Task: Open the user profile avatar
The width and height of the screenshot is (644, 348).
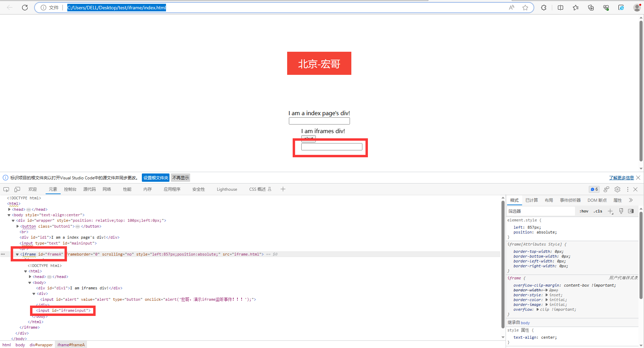Action: coord(637,8)
